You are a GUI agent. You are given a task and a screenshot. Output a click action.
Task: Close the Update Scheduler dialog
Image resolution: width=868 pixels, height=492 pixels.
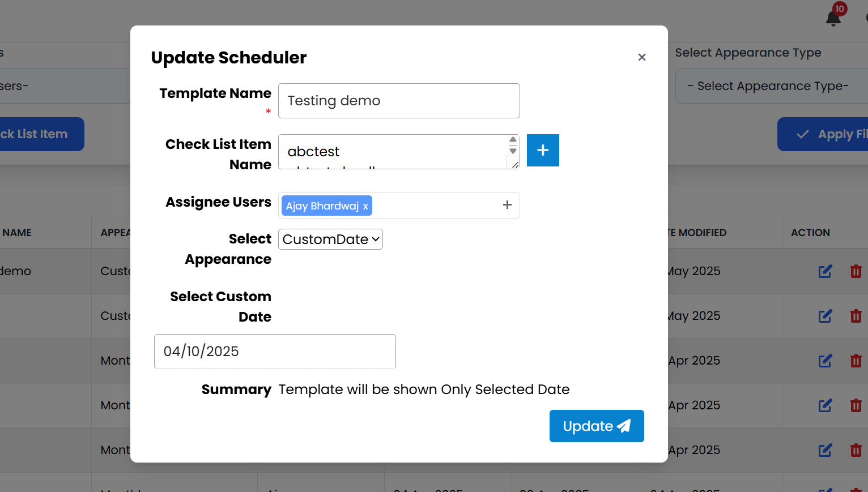point(641,57)
